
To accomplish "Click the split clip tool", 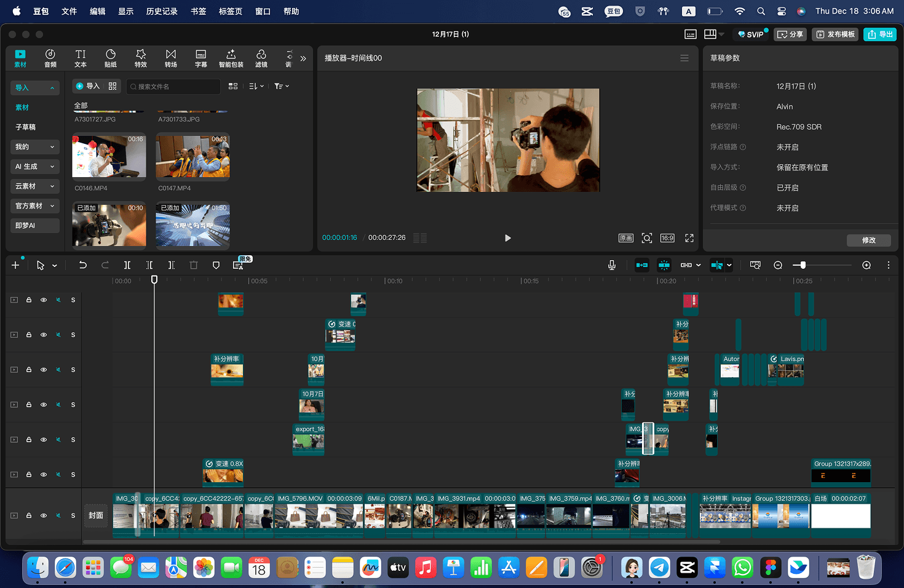I will point(127,265).
